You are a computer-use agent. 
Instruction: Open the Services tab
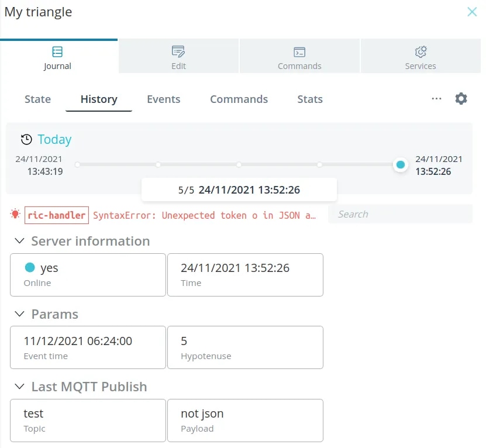point(420,56)
